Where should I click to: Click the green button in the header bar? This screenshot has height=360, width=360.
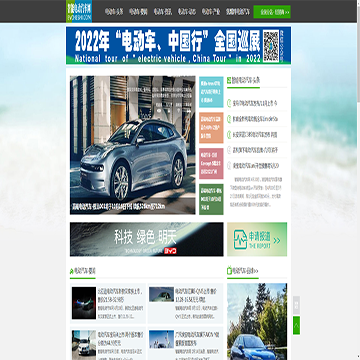(x=272, y=12)
